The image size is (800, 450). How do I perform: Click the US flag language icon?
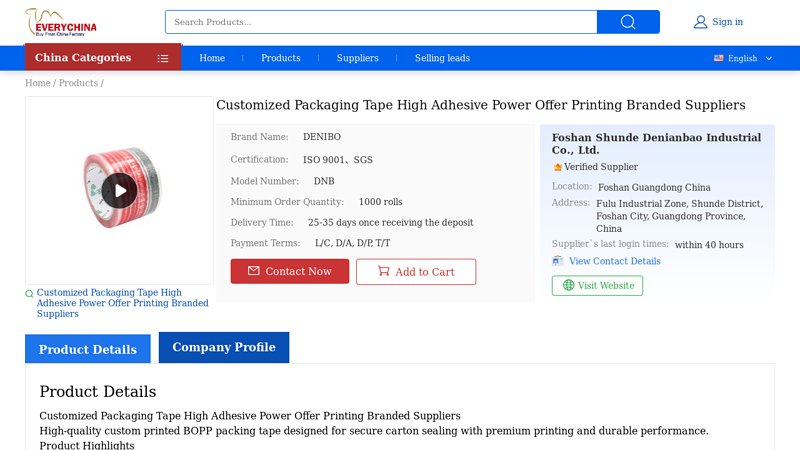[x=718, y=58]
